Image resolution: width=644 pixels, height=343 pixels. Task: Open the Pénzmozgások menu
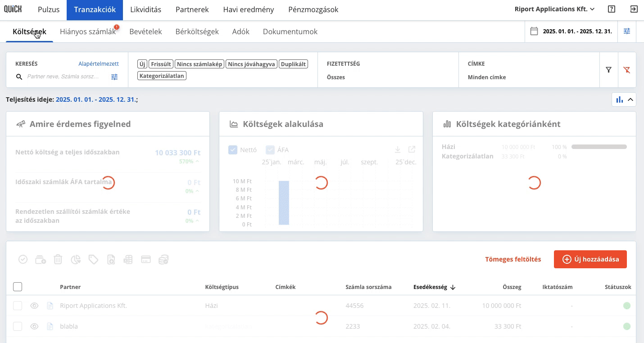[x=313, y=9]
